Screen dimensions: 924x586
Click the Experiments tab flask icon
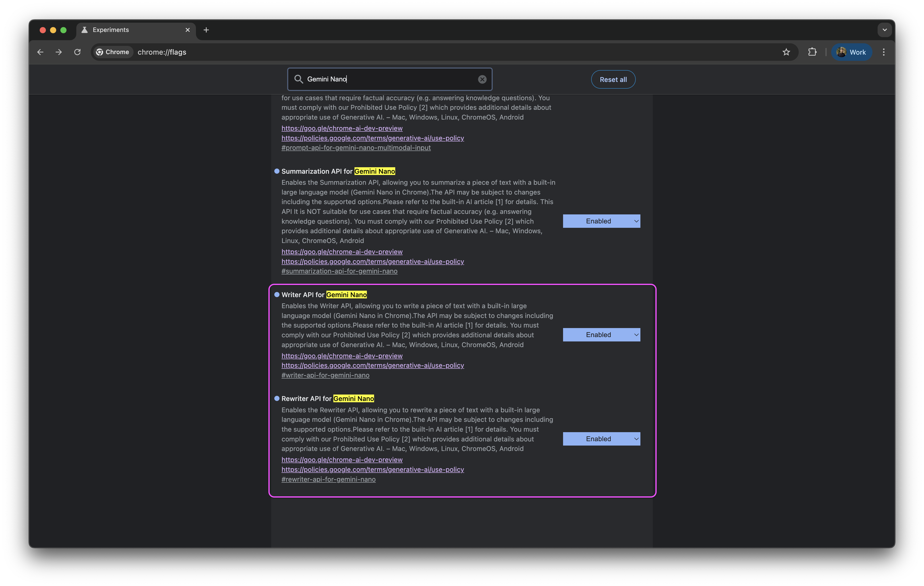(x=84, y=30)
